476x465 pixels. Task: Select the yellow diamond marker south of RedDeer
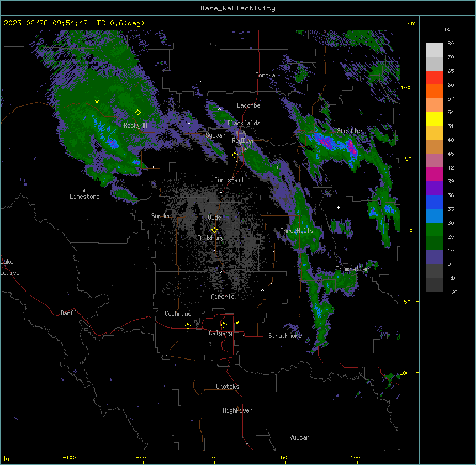click(x=235, y=155)
